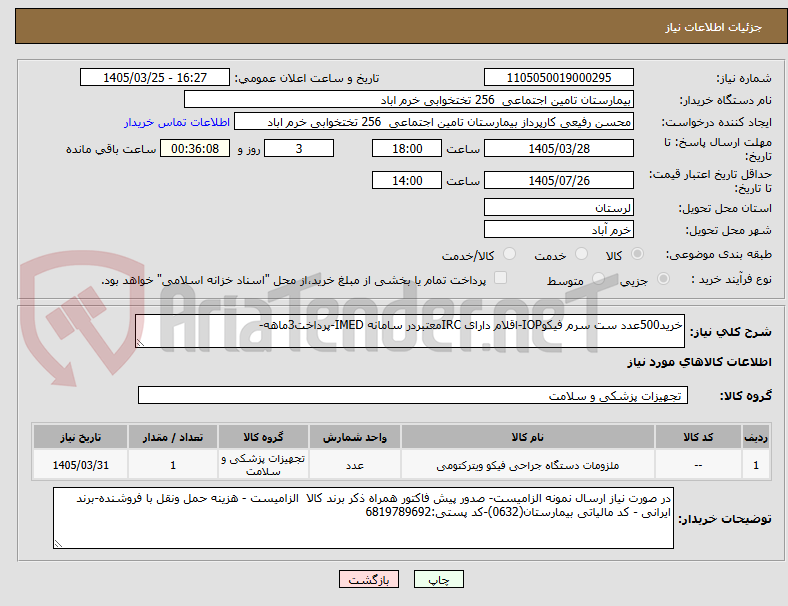Click the واحد شمارش column header
This screenshot has width=788, height=606.
(355, 437)
